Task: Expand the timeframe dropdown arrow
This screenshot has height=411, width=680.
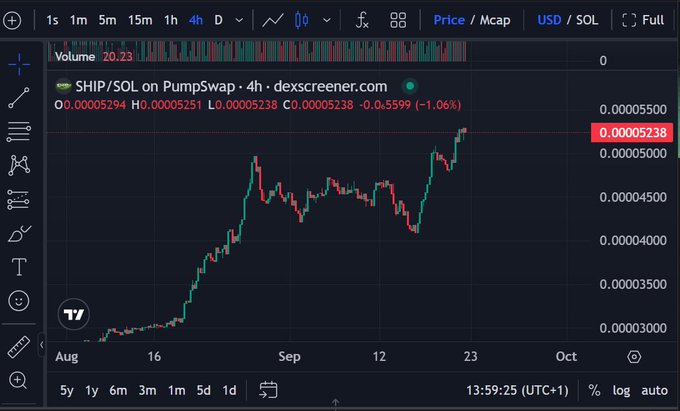Action: click(x=239, y=20)
